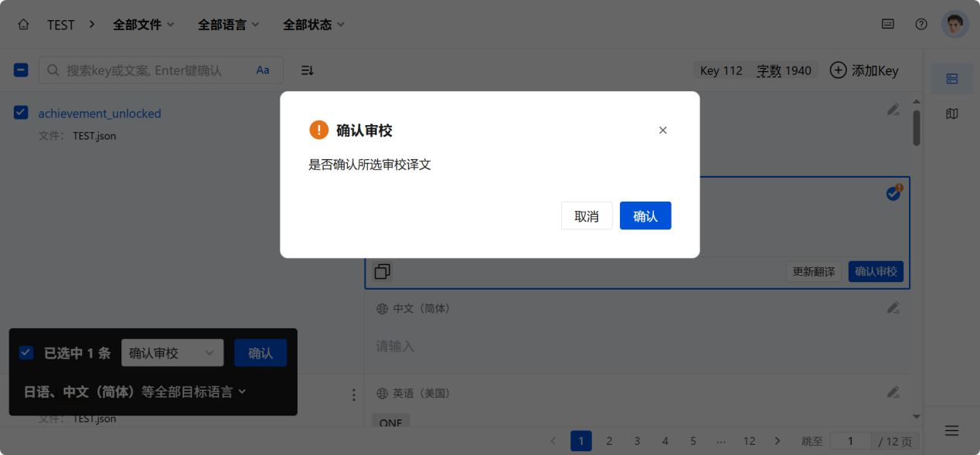Open the map panel icon in sidebar
The height and width of the screenshot is (455, 980).
tap(951, 114)
